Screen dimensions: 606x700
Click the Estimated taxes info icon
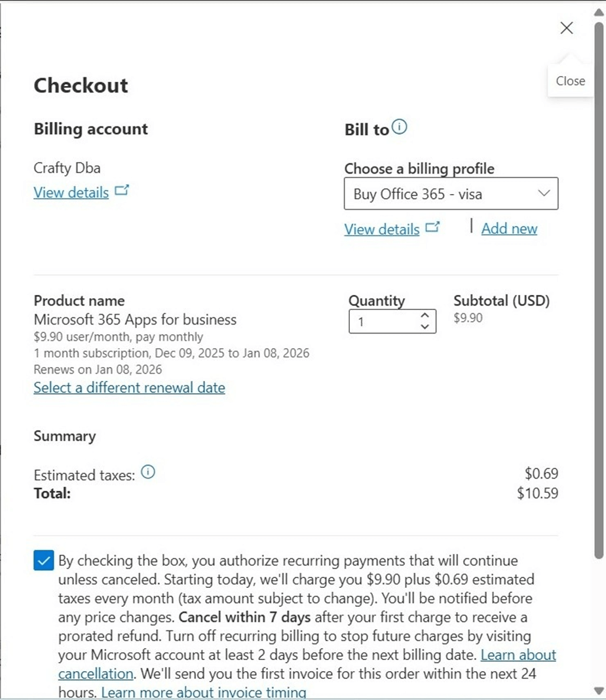(148, 472)
